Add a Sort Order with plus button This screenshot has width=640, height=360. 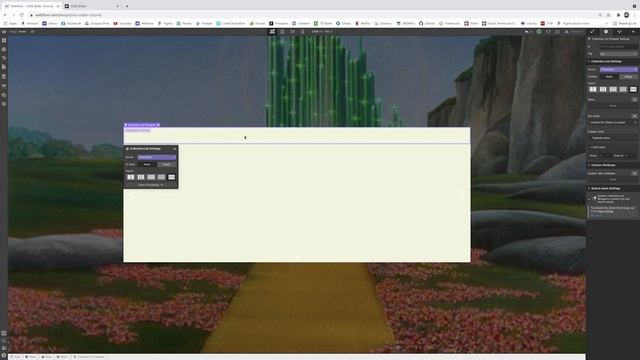pos(634,116)
